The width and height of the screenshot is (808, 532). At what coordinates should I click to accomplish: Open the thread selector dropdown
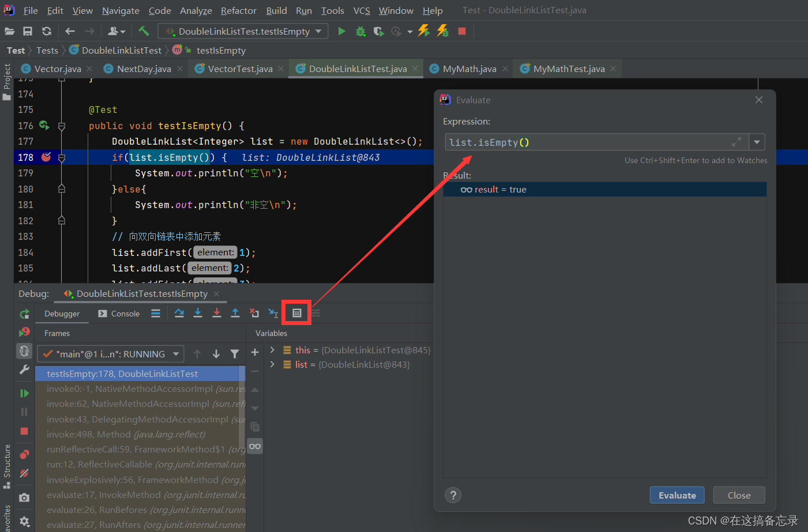pos(111,354)
